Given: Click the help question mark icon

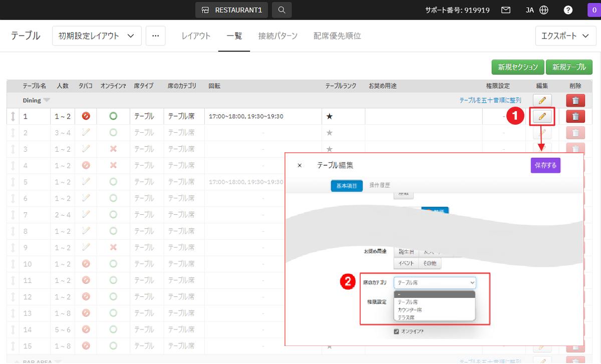Looking at the screenshot, I should (568, 10).
